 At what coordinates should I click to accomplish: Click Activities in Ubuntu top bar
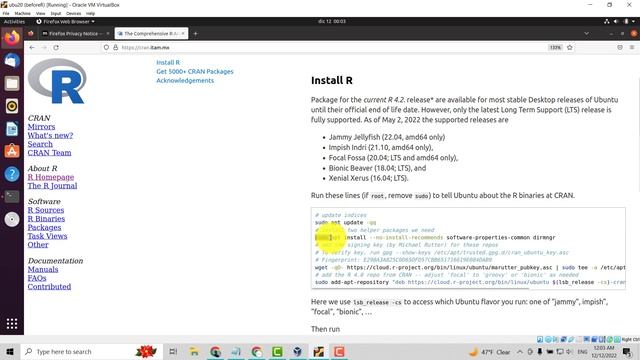[14, 21]
